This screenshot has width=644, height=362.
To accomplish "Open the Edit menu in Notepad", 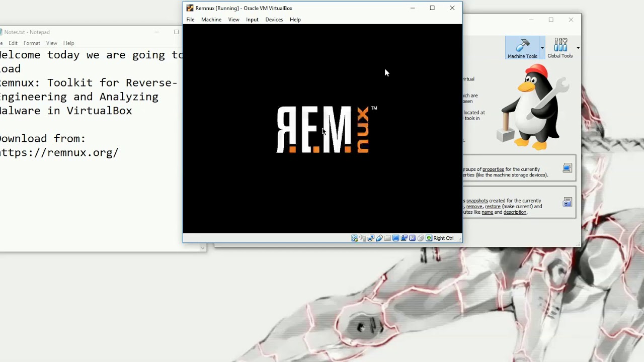I will [13, 43].
